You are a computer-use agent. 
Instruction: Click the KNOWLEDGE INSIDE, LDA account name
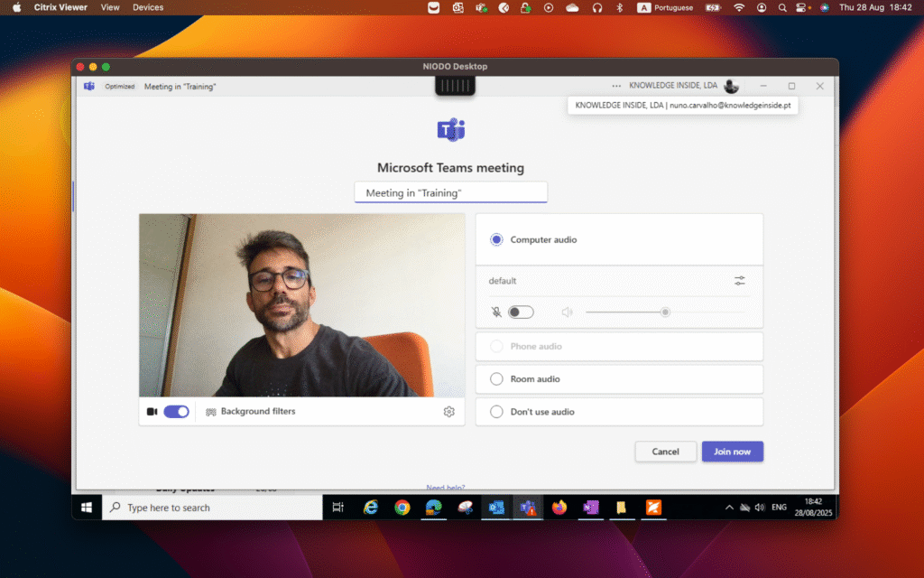point(673,86)
